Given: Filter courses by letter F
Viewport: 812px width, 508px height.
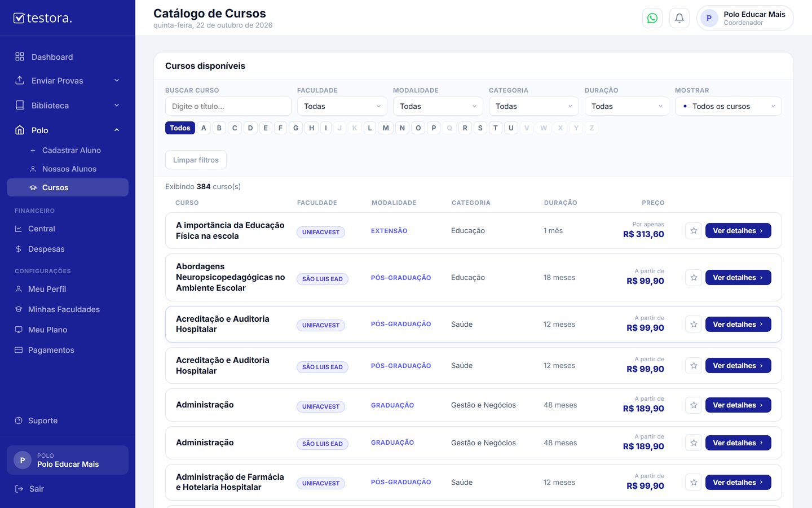Looking at the screenshot, I should pos(280,128).
